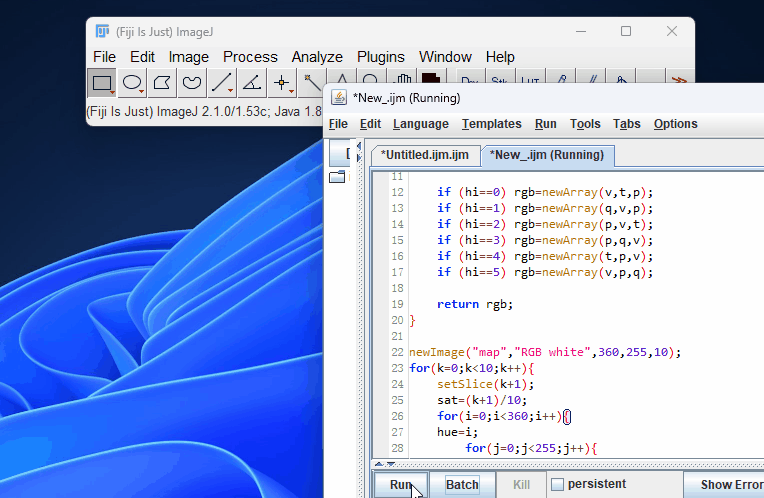Open the Templates menu

(492, 124)
